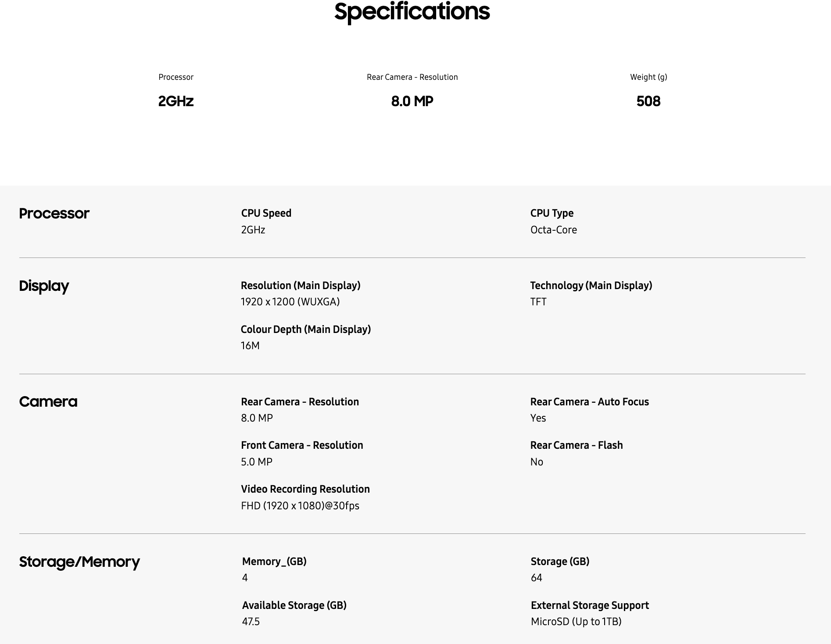
Task: Click the Technology (Main Display) label
Action: click(591, 286)
